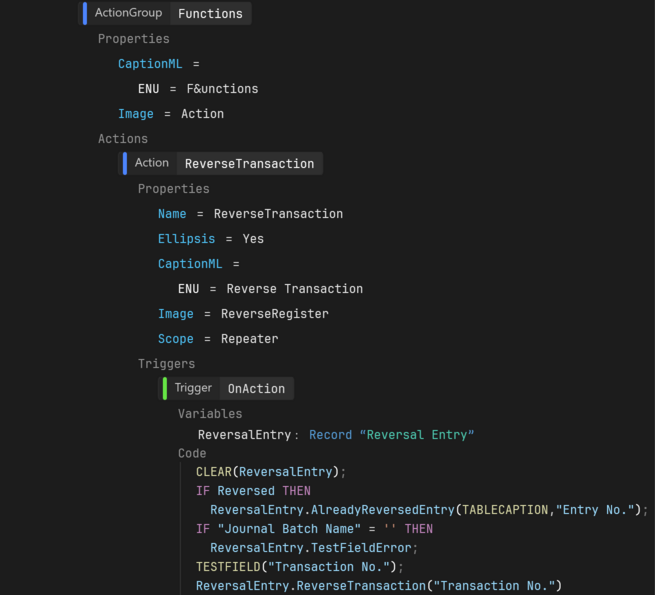
Task: Click the Properties label under ActionGroup Functions
Action: [134, 39]
